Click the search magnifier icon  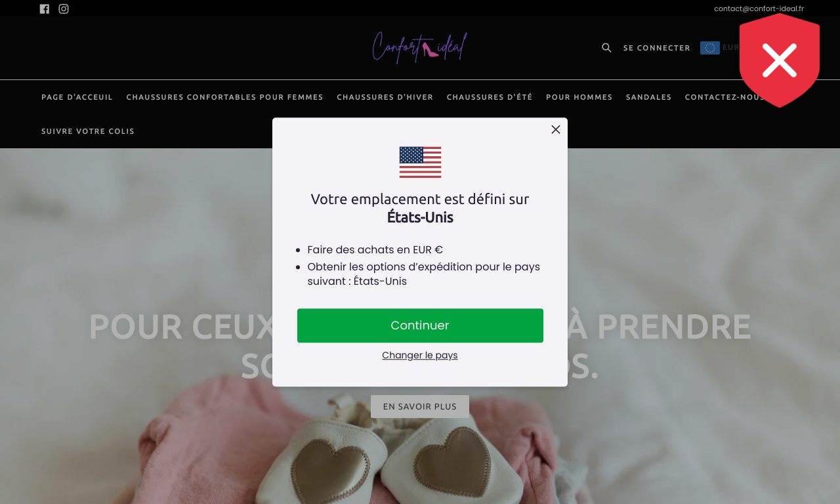click(606, 48)
